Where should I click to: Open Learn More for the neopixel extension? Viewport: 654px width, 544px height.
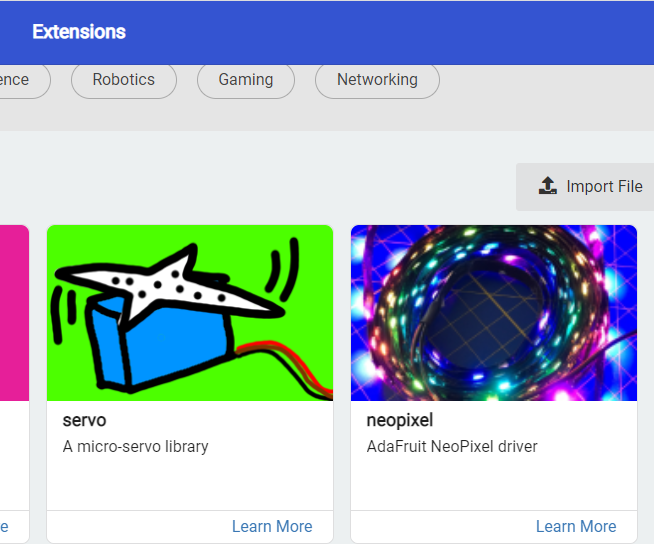pyautogui.click(x=576, y=526)
